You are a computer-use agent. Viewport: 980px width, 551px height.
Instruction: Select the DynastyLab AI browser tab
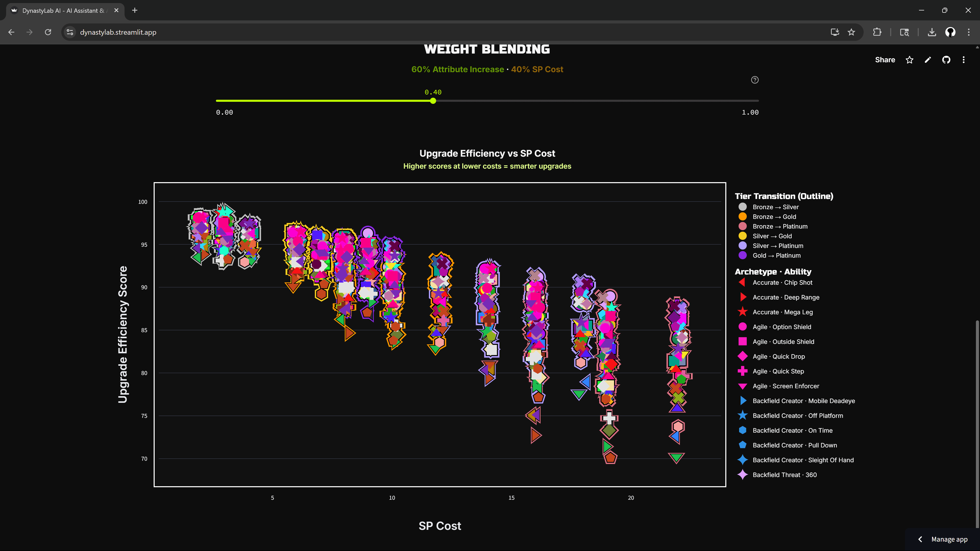[x=65, y=11]
